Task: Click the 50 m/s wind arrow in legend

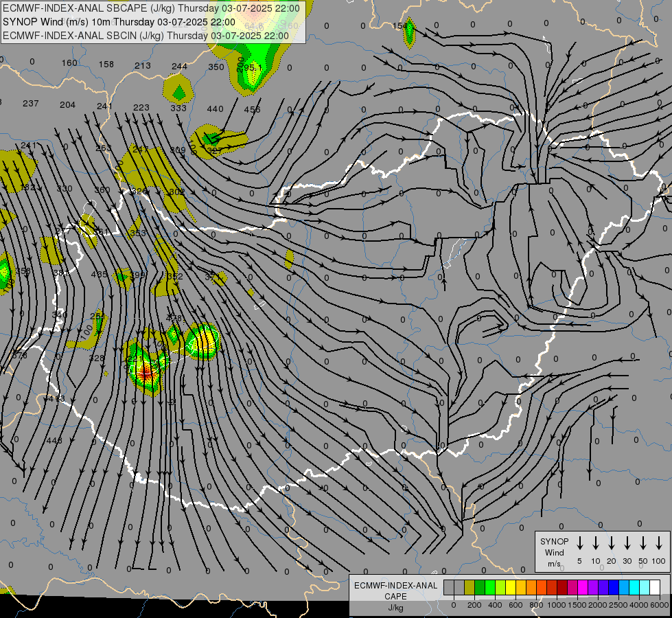Action: [643, 543]
